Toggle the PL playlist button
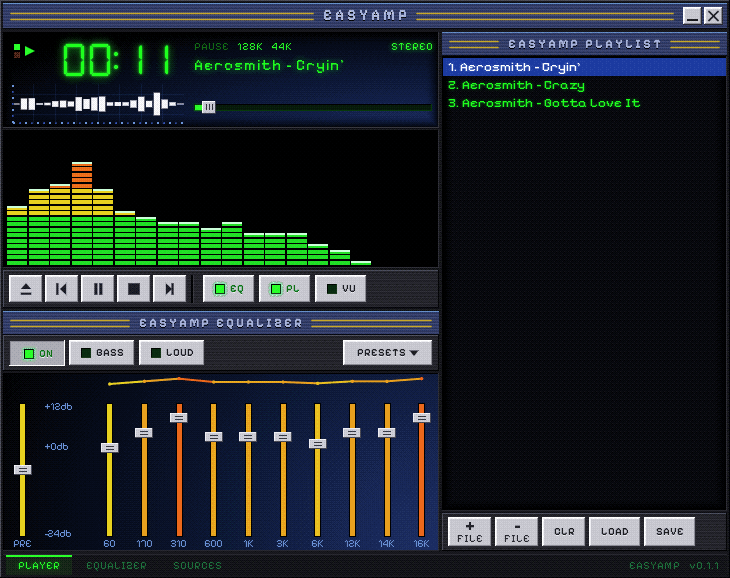Image resolution: width=730 pixels, height=578 pixels. click(x=284, y=289)
